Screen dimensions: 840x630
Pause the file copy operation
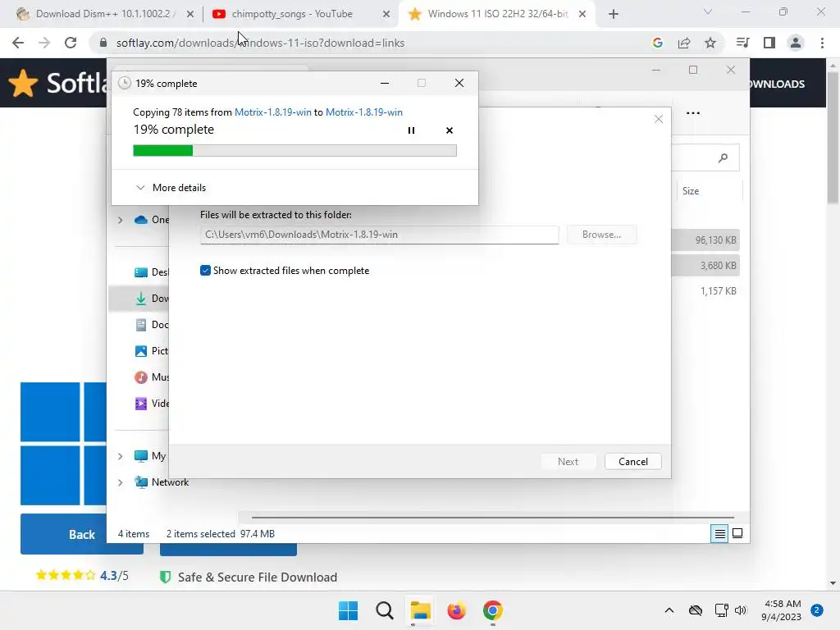coord(411,130)
